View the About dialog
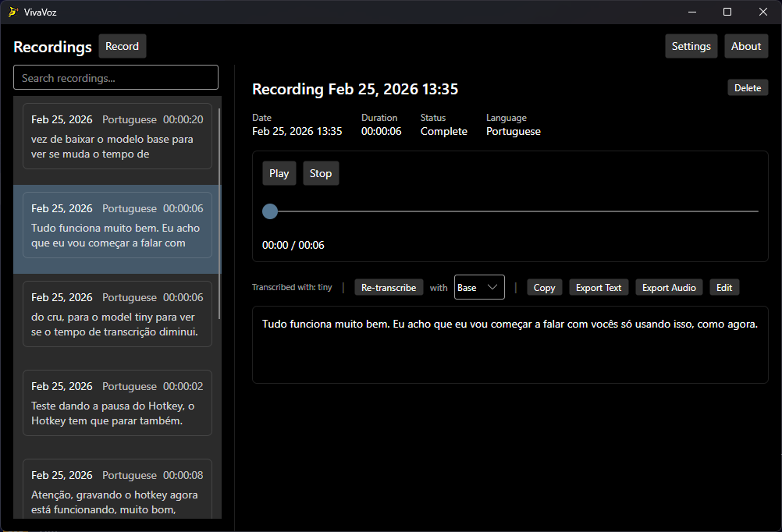782x532 pixels. pyautogui.click(x=745, y=46)
